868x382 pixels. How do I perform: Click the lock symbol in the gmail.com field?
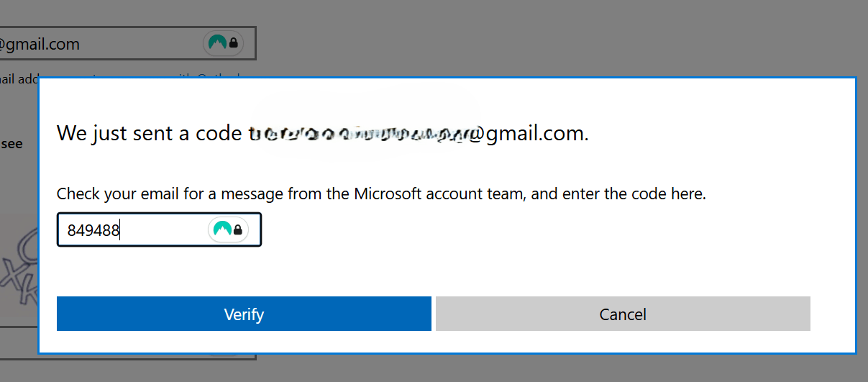(234, 44)
